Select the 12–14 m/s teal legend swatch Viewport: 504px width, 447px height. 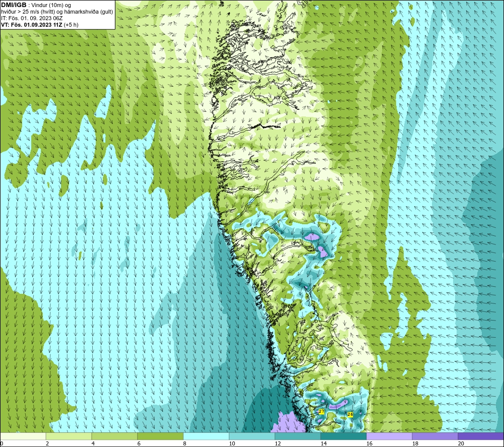coord(298,436)
